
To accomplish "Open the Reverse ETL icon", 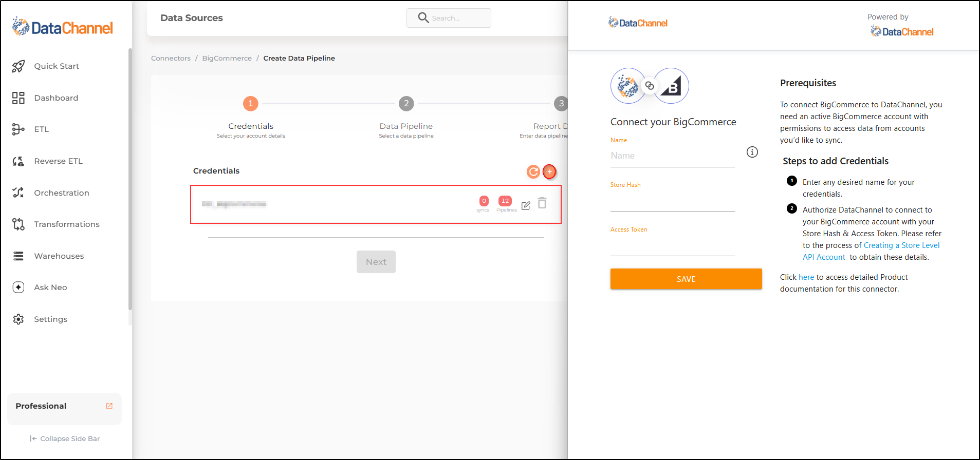I will [x=19, y=161].
